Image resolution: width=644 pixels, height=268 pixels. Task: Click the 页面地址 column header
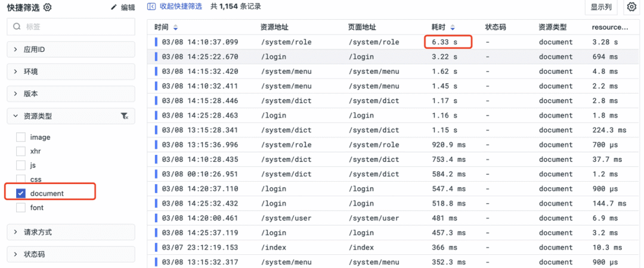(363, 27)
